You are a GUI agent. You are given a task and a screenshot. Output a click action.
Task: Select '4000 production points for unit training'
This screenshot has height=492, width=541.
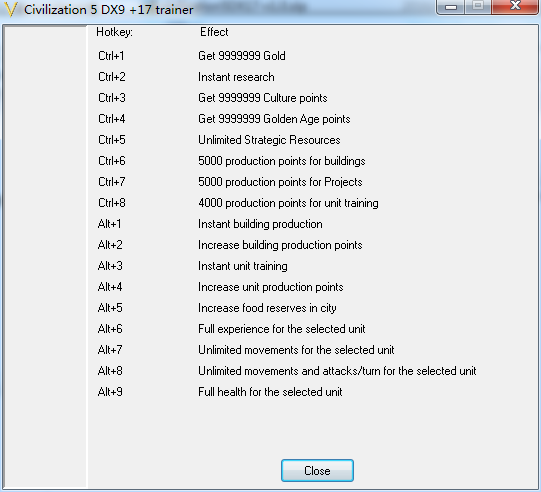[288, 203]
